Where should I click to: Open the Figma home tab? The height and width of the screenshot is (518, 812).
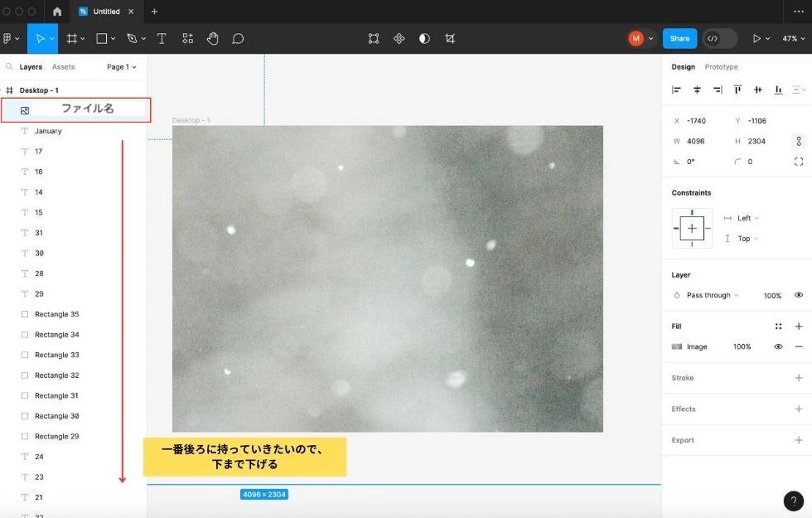pos(57,12)
